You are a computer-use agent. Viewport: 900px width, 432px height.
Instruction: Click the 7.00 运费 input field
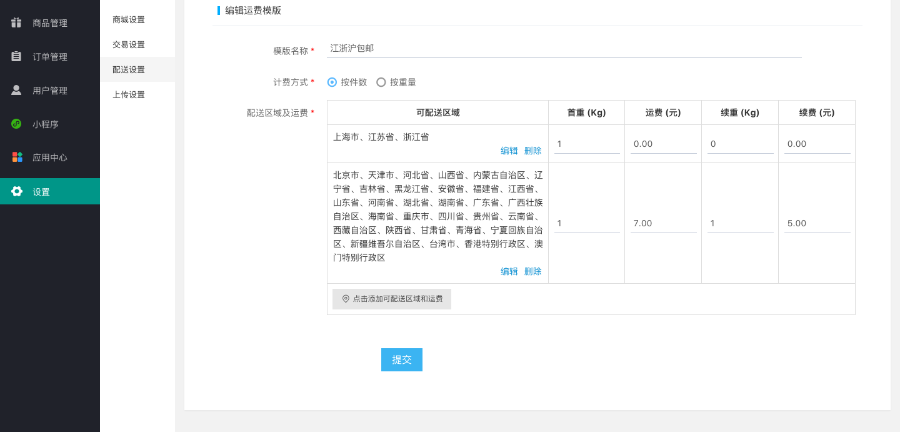(x=663, y=223)
